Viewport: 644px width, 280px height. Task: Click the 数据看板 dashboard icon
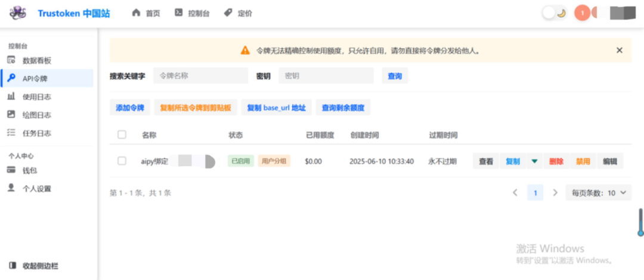click(x=11, y=60)
